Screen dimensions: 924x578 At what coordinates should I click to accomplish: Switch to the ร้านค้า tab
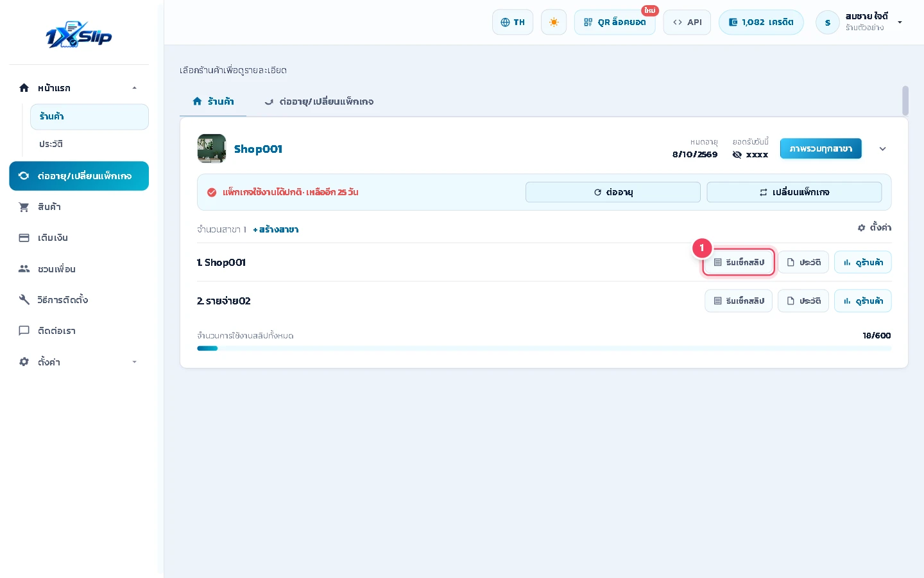click(x=213, y=101)
